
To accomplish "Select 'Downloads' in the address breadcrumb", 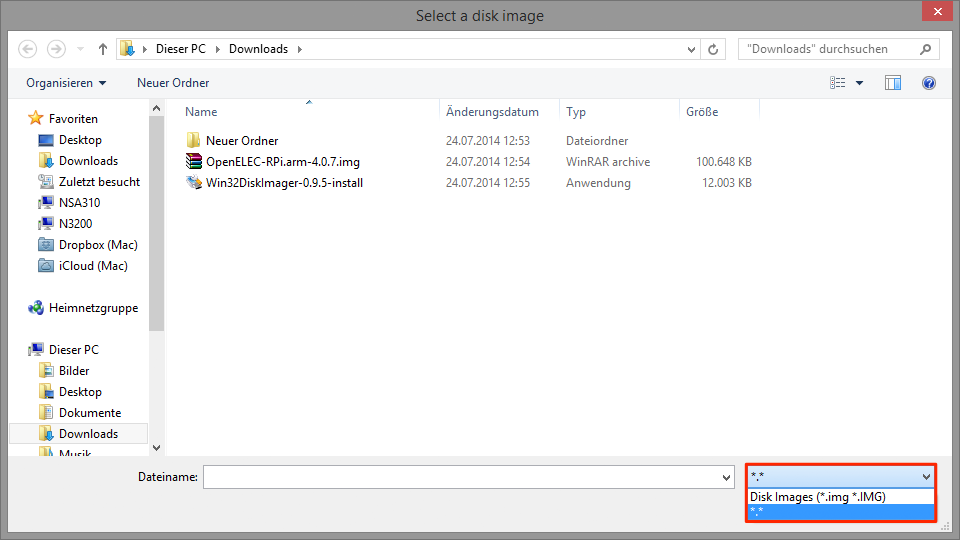I will point(258,49).
